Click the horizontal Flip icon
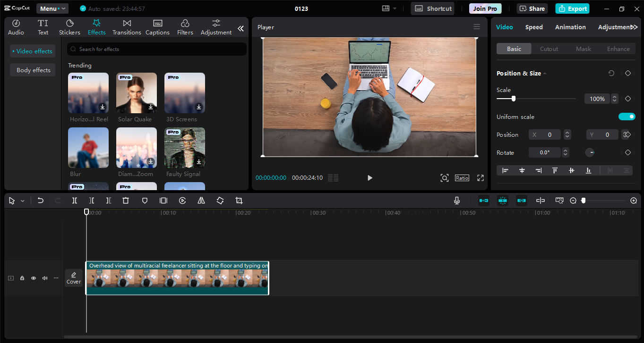Screen dimensions: 644x343 coord(201,201)
